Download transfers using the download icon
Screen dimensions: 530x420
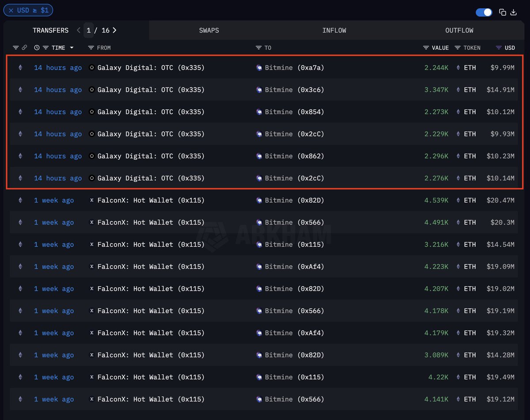coord(514,12)
